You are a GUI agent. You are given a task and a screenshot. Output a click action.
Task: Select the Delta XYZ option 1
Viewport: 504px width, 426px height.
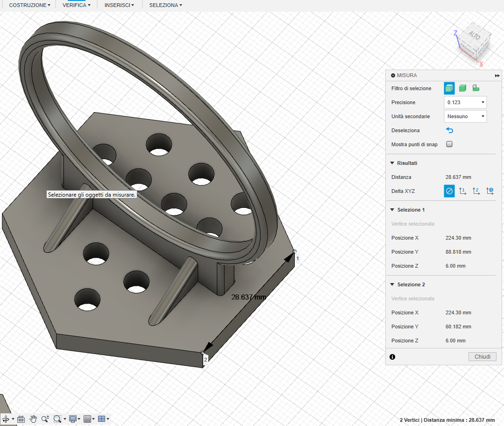(x=462, y=191)
